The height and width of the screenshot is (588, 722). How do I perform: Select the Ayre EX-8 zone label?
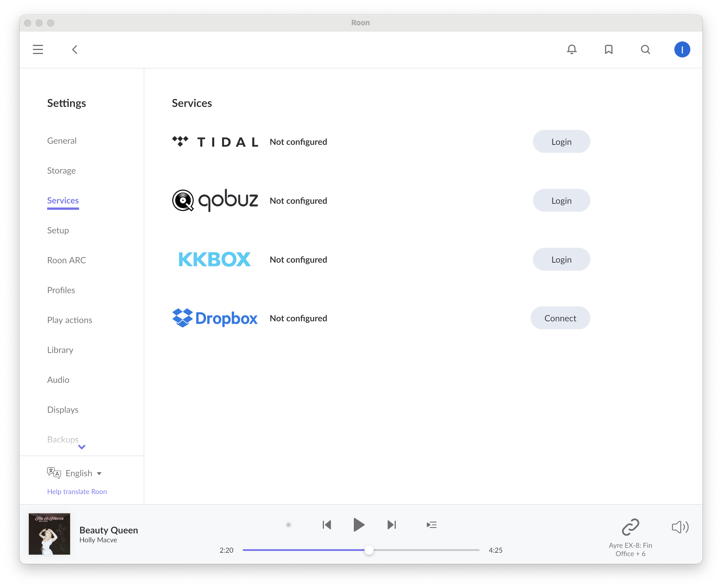(630, 549)
